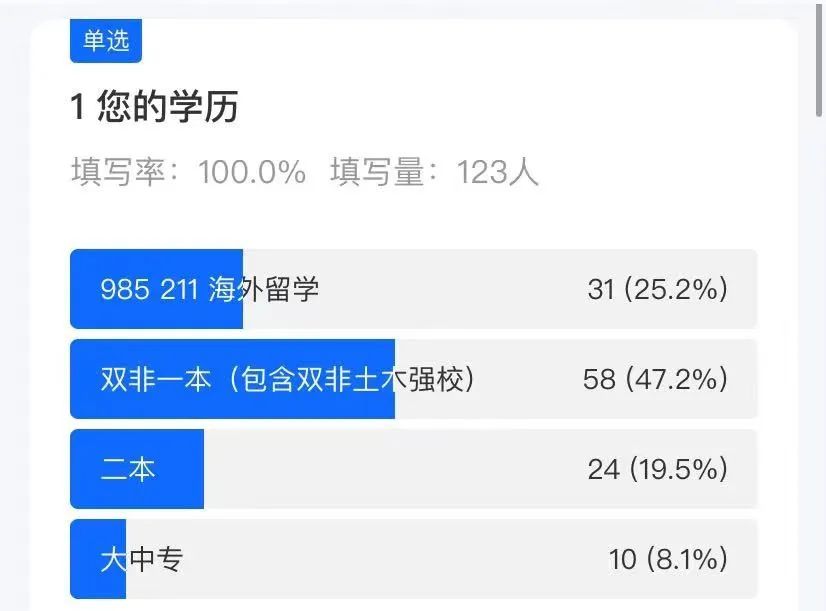Select the 二本 option label

coord(128,469)
